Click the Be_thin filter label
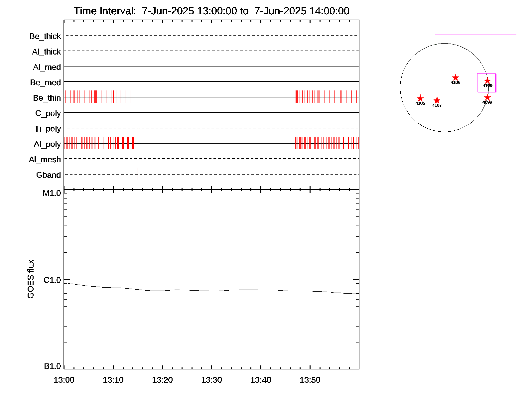Image resolution: width=532 pixels, height=399 pixels. click(47, 98)
